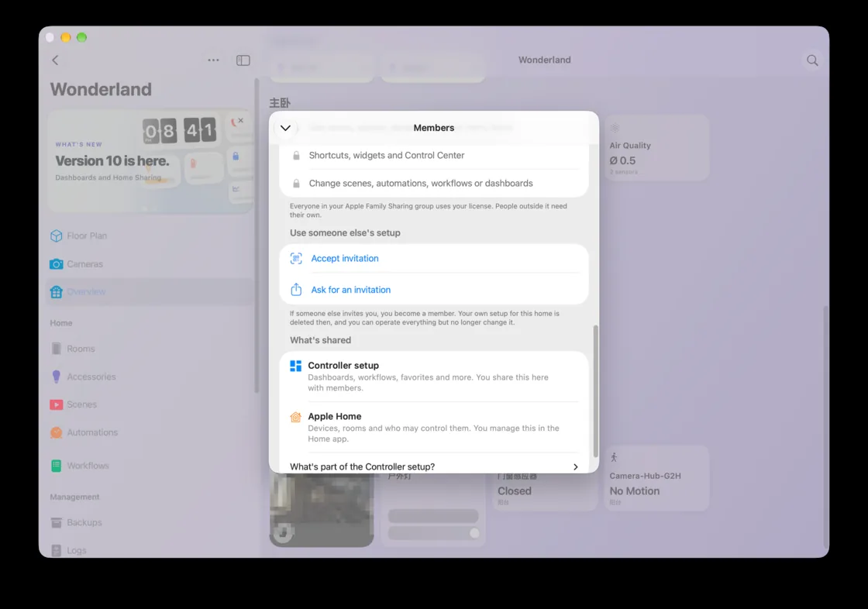This screenshot has width=868, height=609.
Task: Click the Accept invitation link
Action: tap(344, 259)
